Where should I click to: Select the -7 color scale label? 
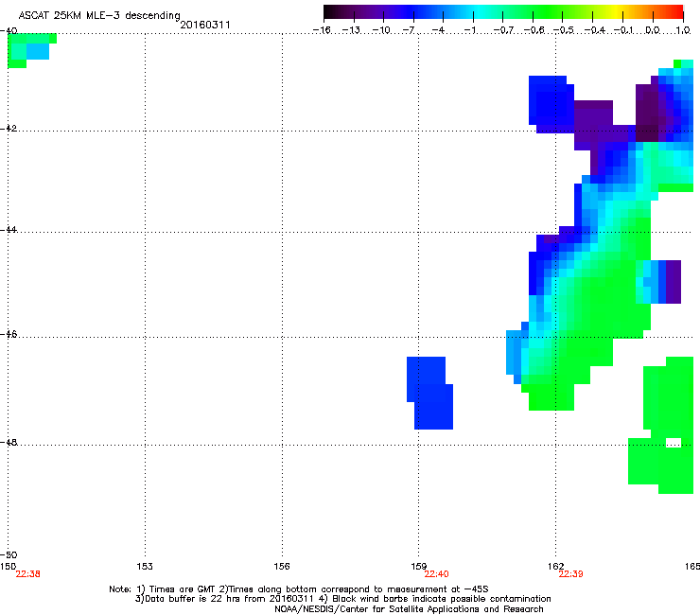pyautogui.click(x=409, y=30)
